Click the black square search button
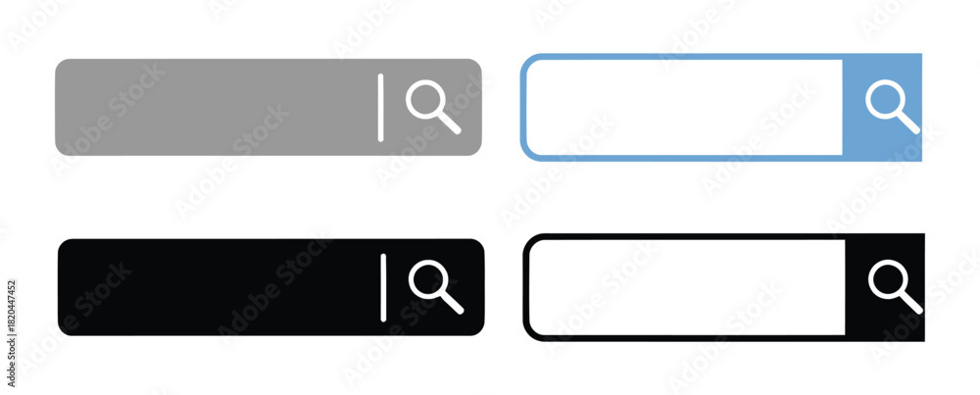 [885, 287]
